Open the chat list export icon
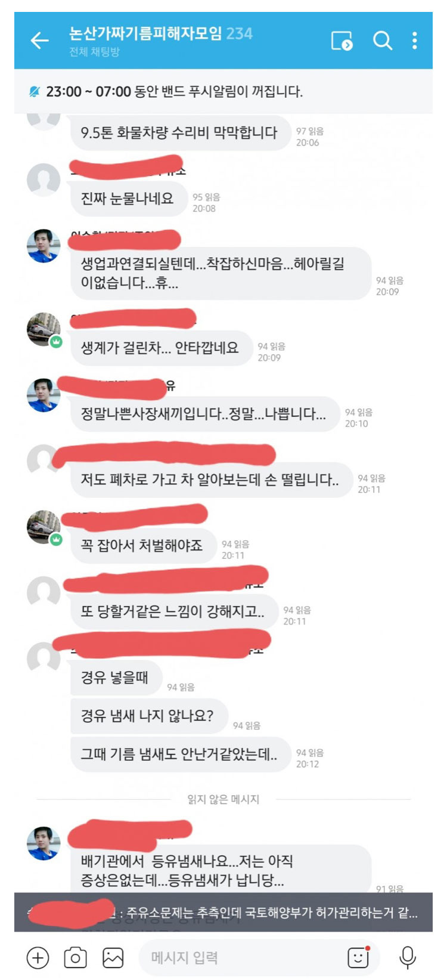 (342, 41)
